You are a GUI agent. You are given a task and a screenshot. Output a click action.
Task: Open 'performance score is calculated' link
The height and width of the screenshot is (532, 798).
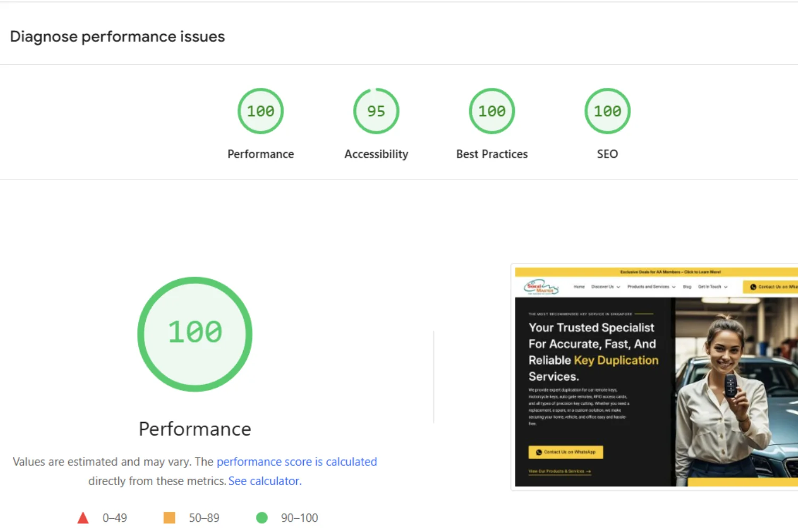click(297, 462)
